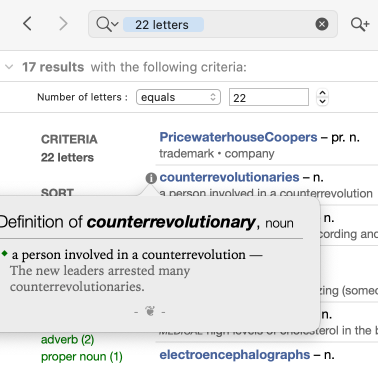The image size is (378, 365).
Task: Open the counterrevolutionaries entry
Action: [x=229, y=177]
